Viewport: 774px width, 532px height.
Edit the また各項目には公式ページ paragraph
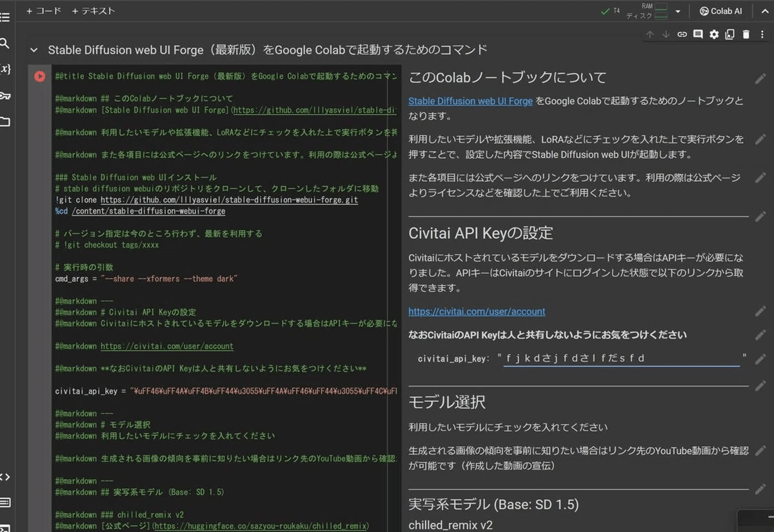tap(760, 177)
